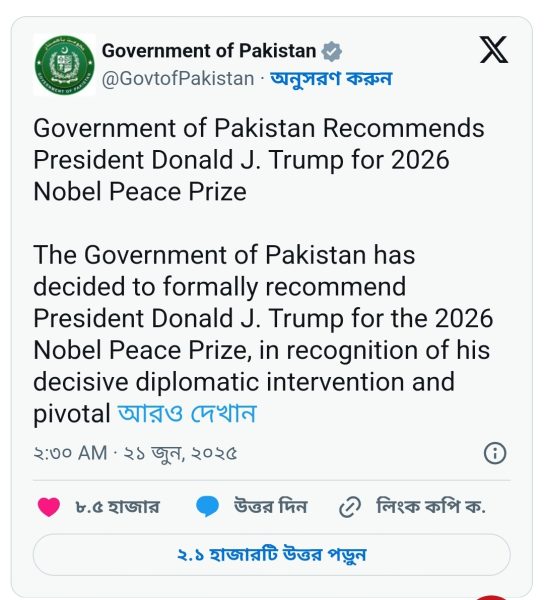Click the blue verified badge icon
Screen dimensions: 544x600
click(x=331, y=51)
